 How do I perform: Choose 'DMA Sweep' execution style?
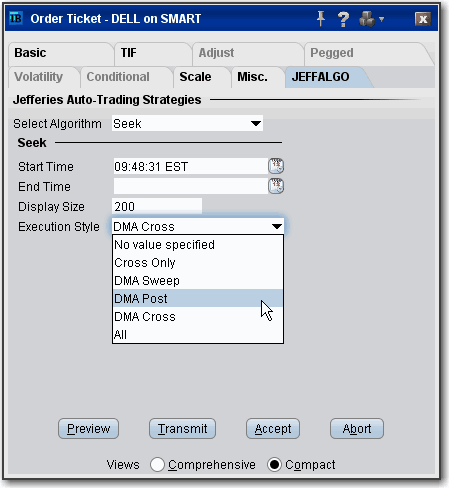tap(198, 281)
